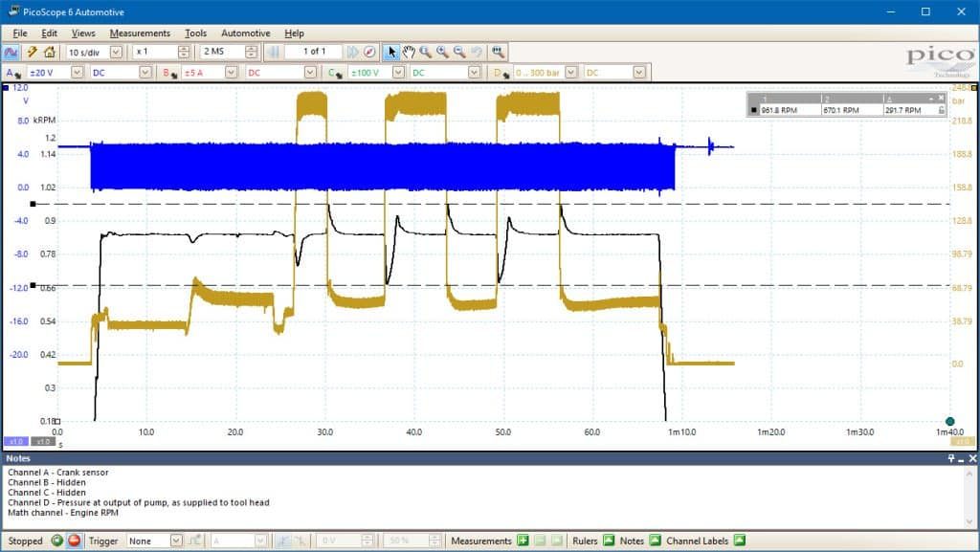980x552 pixels.
Task: Open the Measurements menu
Action: pyautogui.click(x=140, y=33)
